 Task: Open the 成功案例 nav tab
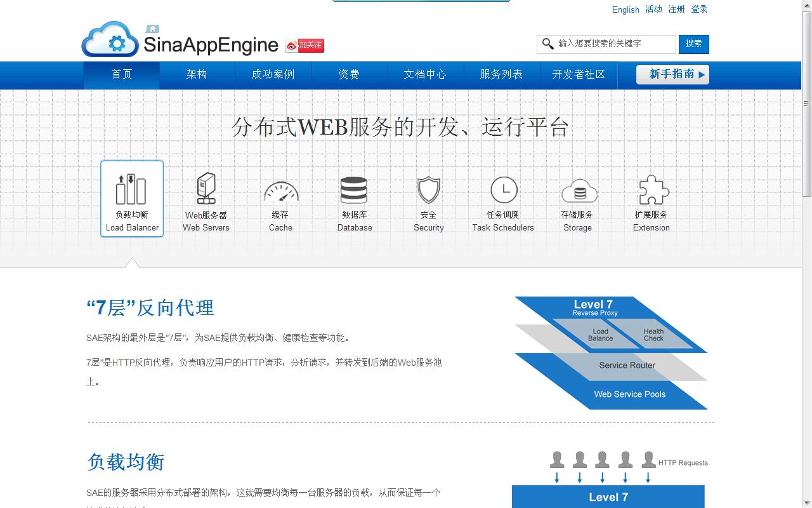273,75
